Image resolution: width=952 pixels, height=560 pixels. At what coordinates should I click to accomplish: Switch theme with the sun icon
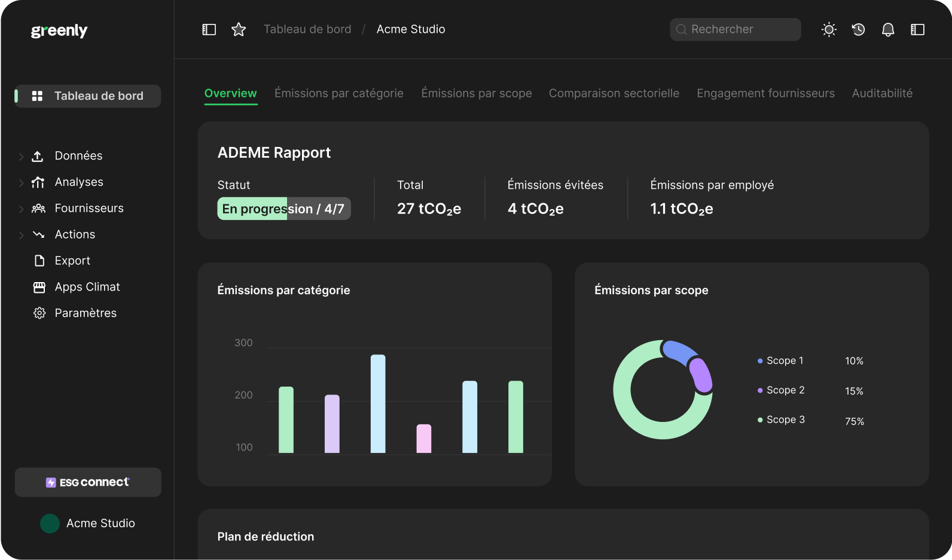[x=829, y=29]
